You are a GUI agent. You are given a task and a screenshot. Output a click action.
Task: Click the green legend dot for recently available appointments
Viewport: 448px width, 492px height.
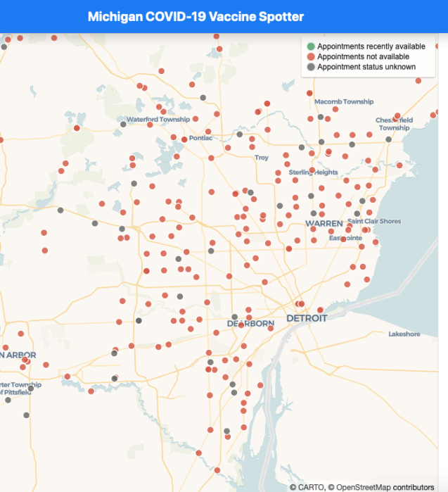point(311,46)
